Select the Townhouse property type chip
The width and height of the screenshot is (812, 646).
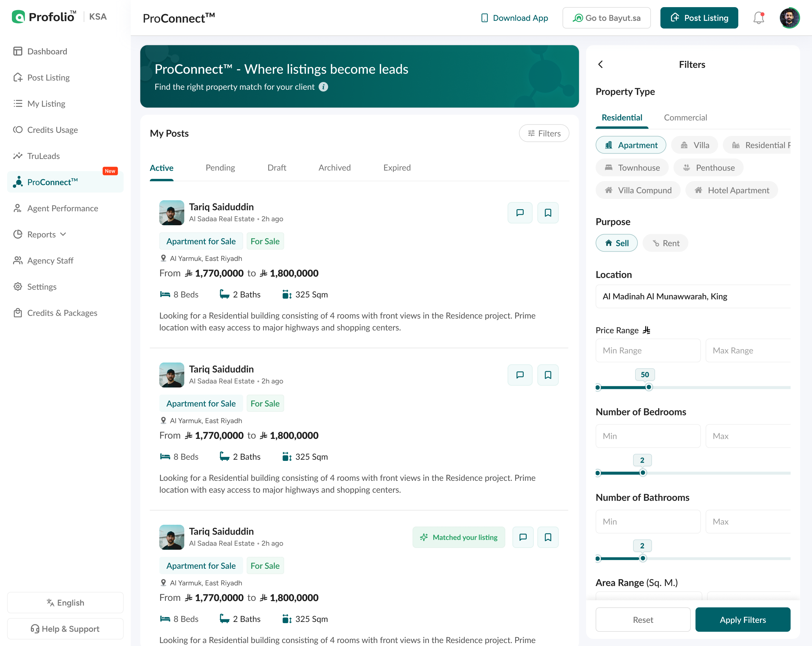[x=632, y=168]
